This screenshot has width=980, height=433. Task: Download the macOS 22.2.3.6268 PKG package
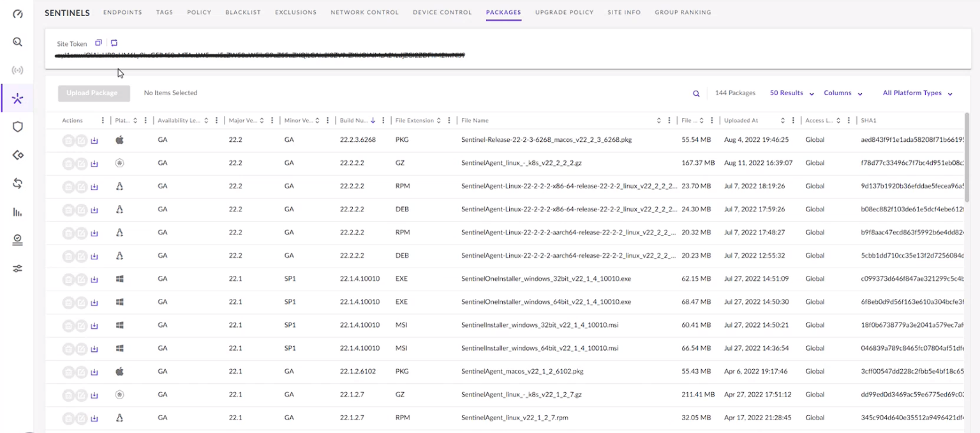(94, 140)
